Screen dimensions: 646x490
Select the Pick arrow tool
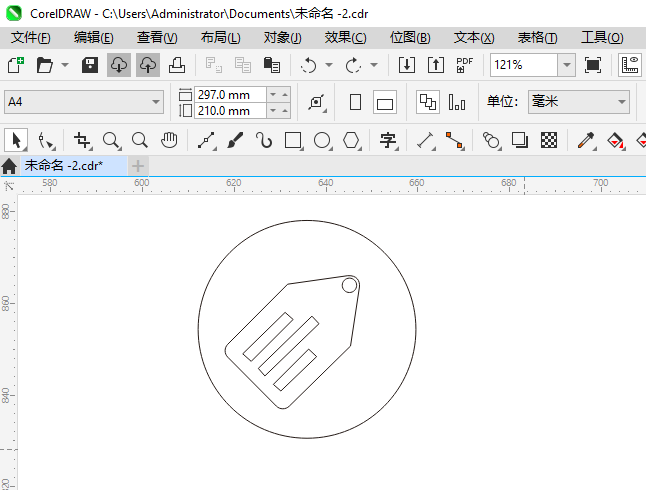16,140
